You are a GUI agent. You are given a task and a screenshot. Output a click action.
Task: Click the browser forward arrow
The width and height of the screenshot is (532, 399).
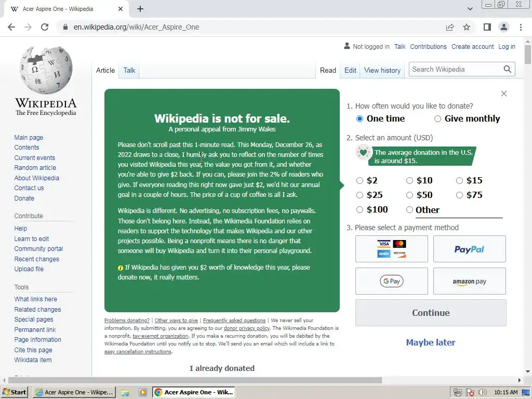[28, 27]
